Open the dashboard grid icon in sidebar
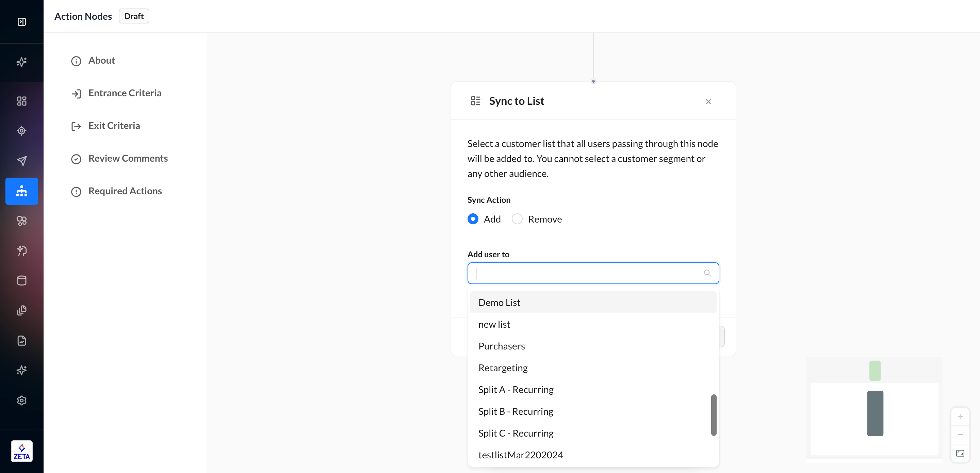Image resolution: width=980 pixels, height=473 pixels. pos(22,101)
